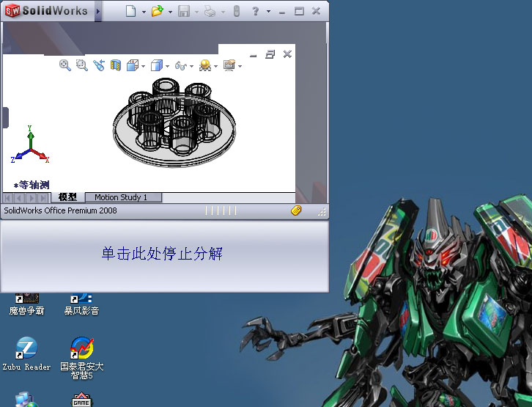Open the 暴风影音 desktop shortcut
This screenshot has width=532, height=407.
[81, 304]
